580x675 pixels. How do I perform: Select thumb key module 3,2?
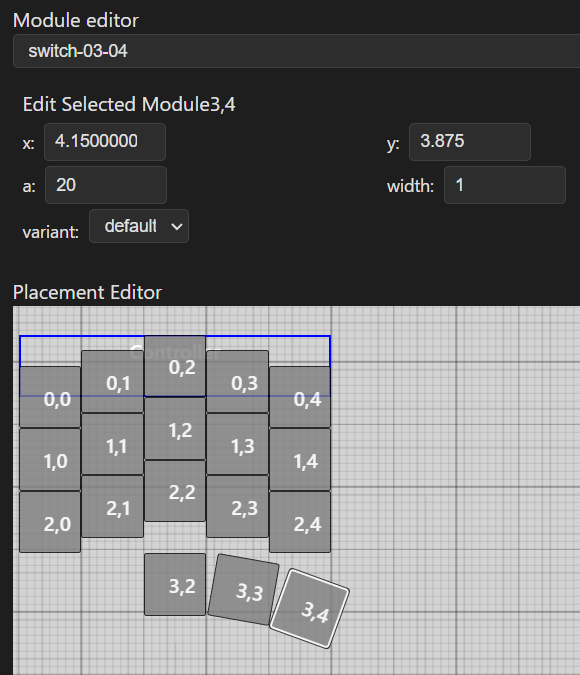coord(175,584)
